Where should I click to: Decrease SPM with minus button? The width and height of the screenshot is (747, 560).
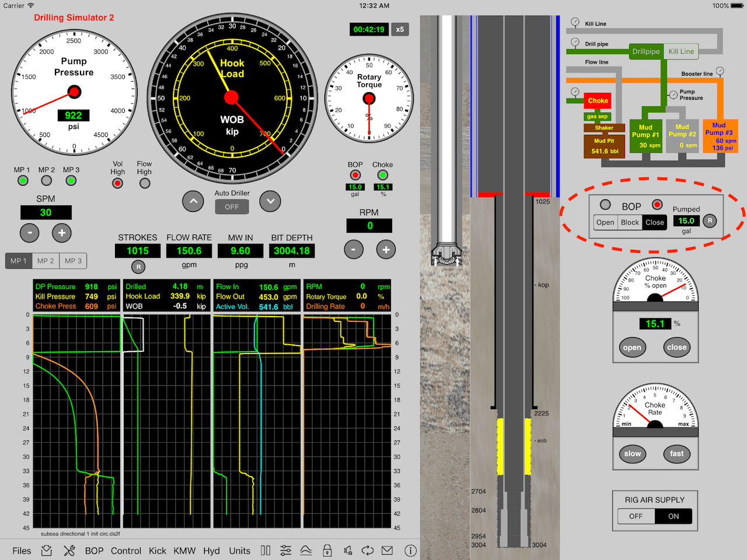[29, 233]
